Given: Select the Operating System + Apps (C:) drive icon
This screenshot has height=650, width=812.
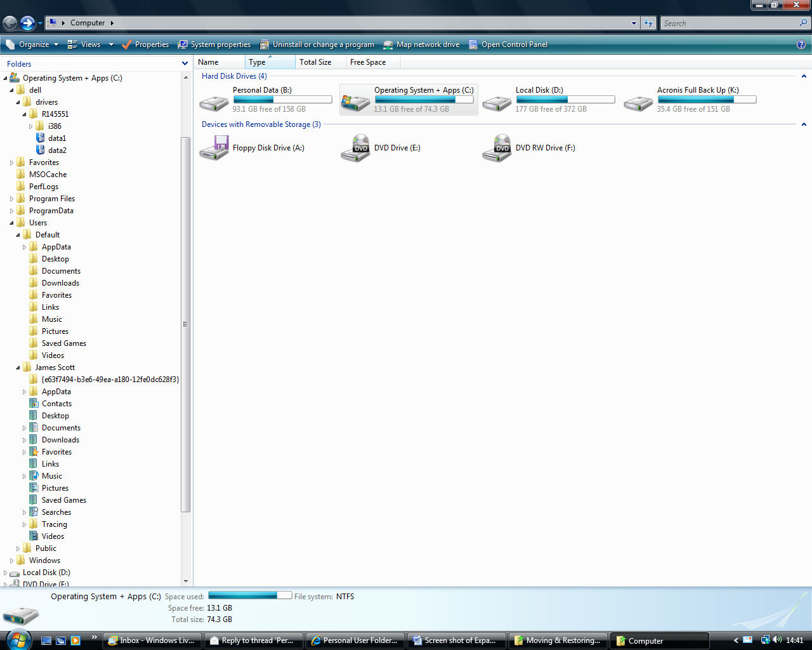Looking at the screenshot, I should pyautogui.click(x=355, y=103).
